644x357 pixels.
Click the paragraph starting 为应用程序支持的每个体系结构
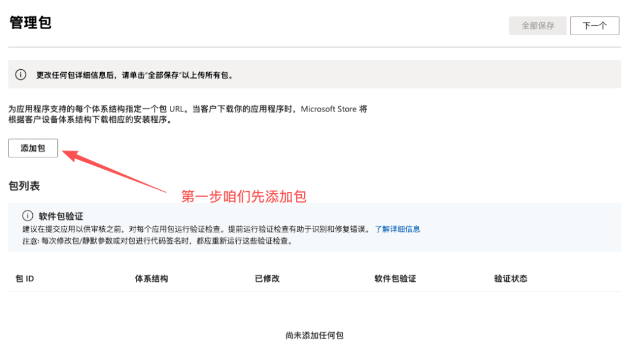pyautogui.click(x=188, y=114)
